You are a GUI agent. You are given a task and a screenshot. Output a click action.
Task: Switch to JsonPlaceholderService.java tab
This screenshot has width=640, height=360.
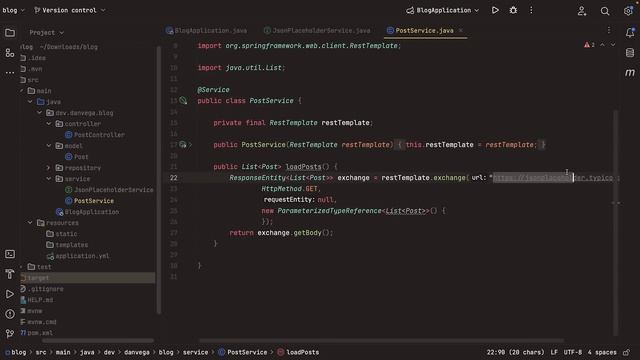pyautogui.click(x=317, y=31)
